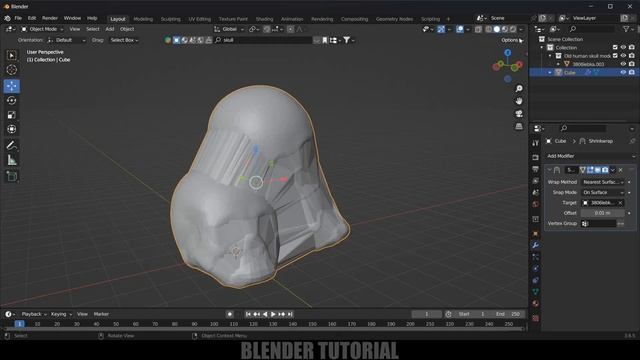The height and width of the screenshot is (360, 640).
Task: Switch to the Modeling workspace tab
Action: coord(143,19)
